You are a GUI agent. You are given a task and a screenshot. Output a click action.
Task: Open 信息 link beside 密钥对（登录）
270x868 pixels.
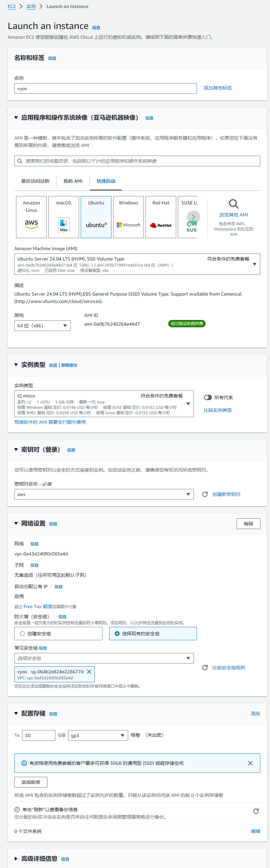coord(71,450)
